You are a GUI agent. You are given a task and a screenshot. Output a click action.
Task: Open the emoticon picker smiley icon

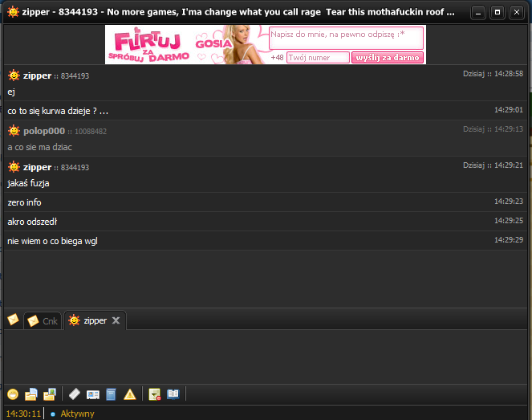click(x=13, y=394)
